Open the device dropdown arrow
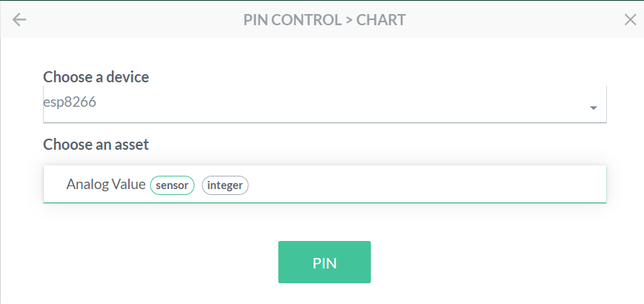The height and width of the screenshot is (304, 644). (594, 108)
